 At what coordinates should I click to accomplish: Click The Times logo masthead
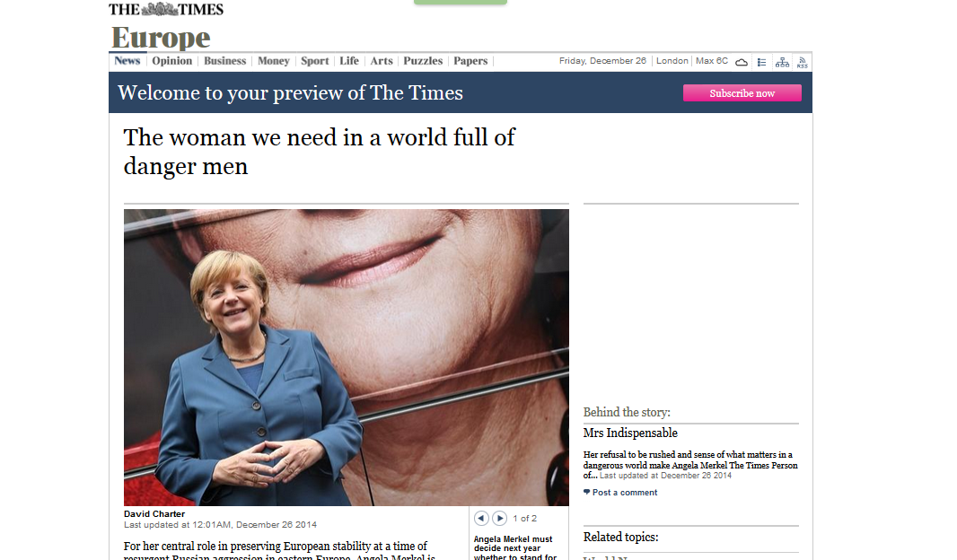[166, 9]
